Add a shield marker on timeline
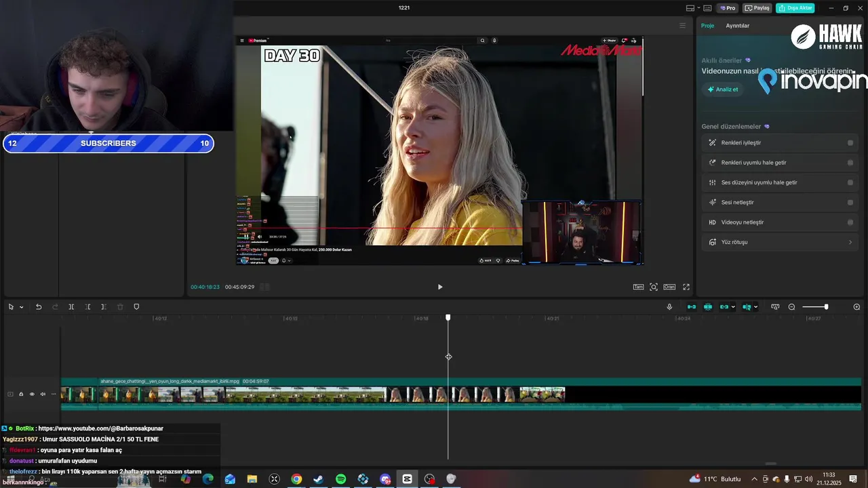This screenshot has height=488, width=868. [136, 307]
